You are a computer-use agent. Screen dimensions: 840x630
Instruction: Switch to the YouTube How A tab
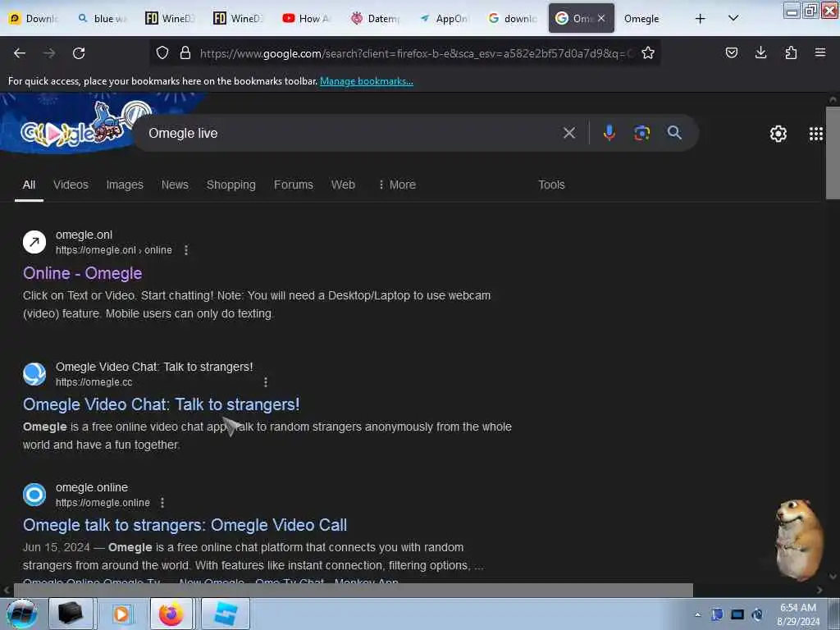307,19
